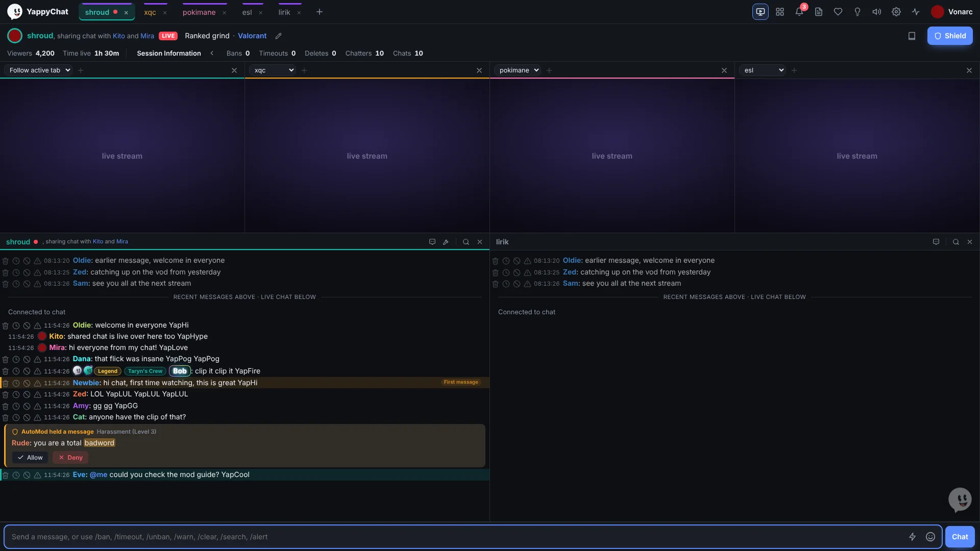980x551 pixels.
Task: Open chat bubble icon in shroud chat header
Action: click(432, 242)
